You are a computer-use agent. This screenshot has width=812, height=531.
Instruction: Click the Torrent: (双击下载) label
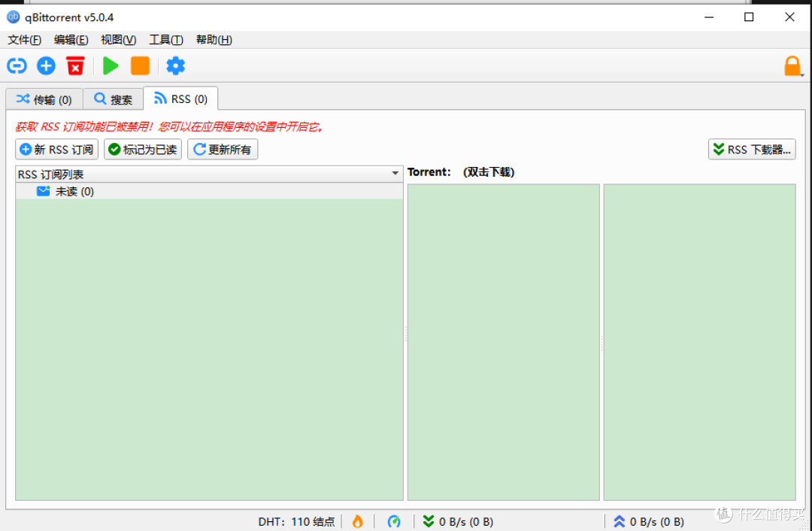pos(460,172)
